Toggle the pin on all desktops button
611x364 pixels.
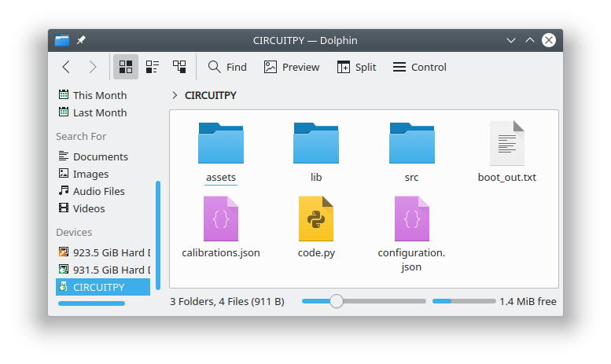point(81,40)
